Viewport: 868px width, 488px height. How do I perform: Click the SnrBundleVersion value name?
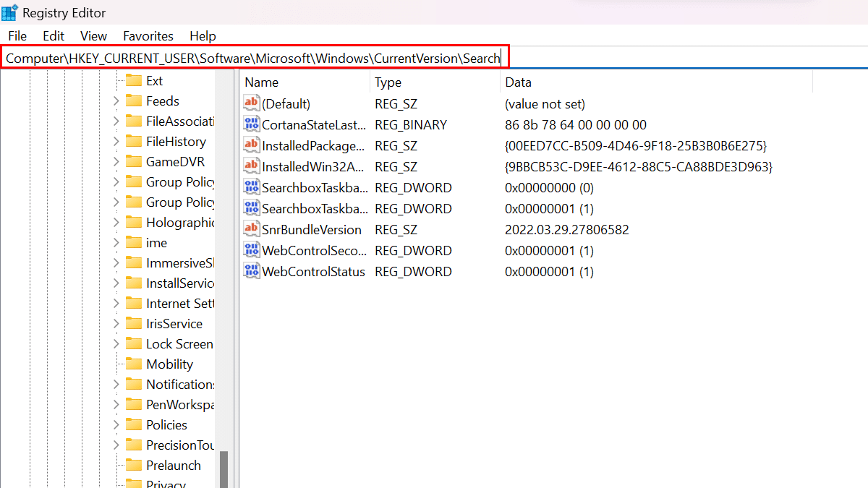tap(312, 229)
